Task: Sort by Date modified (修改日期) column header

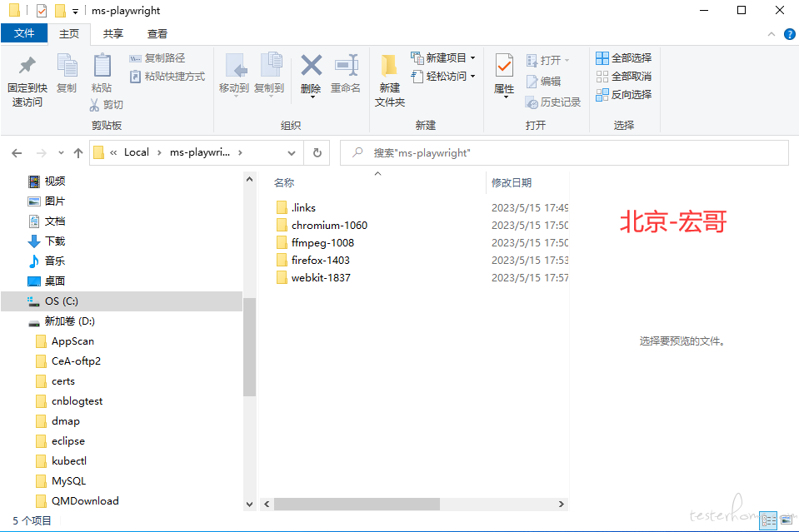Action: click(512, 183)
